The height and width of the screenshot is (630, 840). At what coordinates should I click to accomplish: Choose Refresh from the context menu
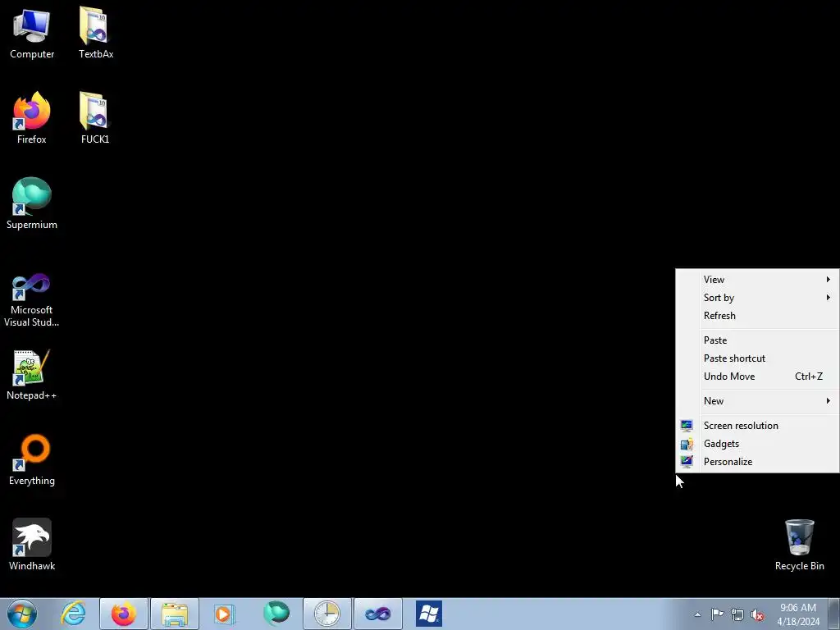pos(757,316)
